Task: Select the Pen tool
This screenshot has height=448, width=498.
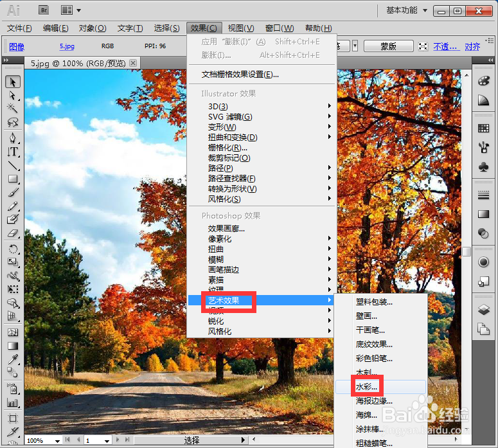Action: [13, 138]
